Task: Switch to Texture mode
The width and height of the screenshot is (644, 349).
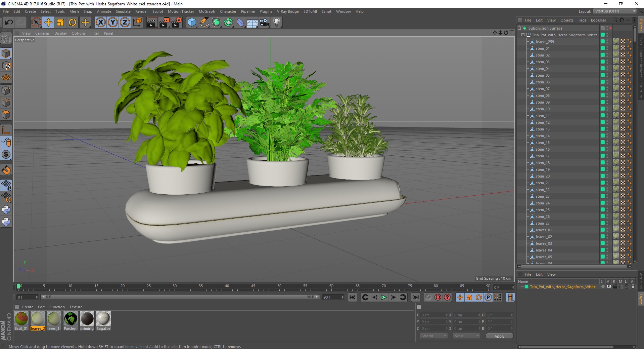Action: tap(6, 66)
